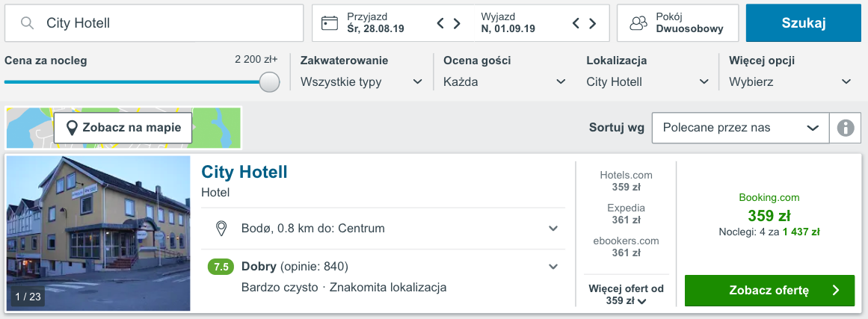Open the Lokalizacja filter dropdown

click(x=647, y=82)
